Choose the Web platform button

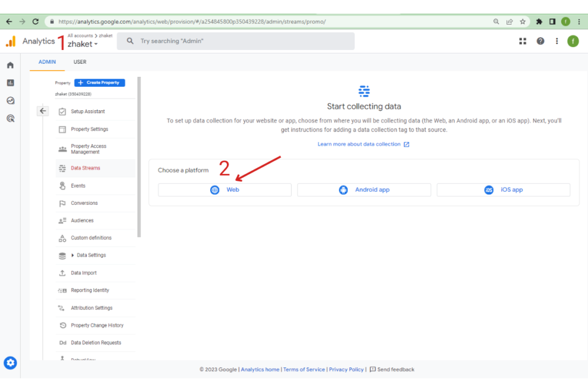coord(225,190)
